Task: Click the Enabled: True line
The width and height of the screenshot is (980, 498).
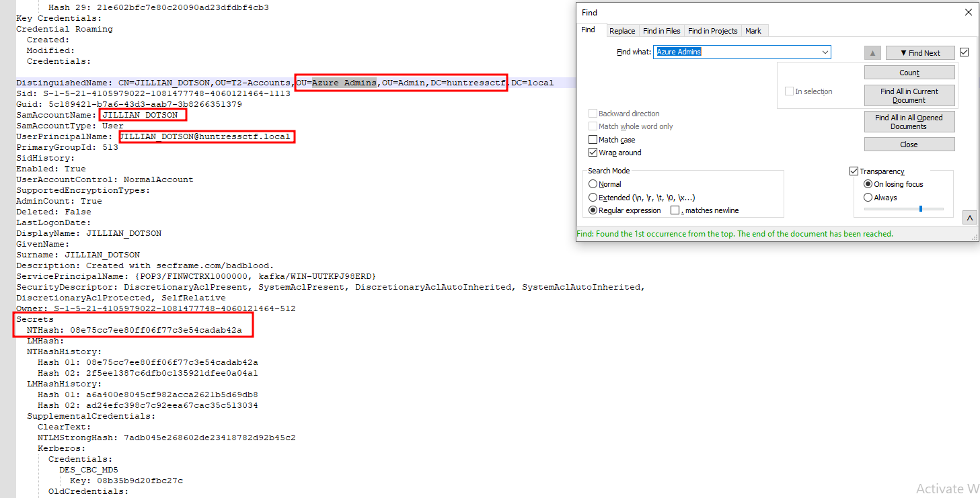Action: click(51, 169)
